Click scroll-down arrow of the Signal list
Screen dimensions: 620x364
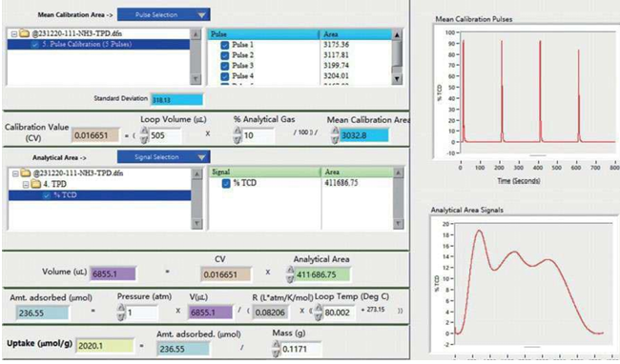[398, 224]
